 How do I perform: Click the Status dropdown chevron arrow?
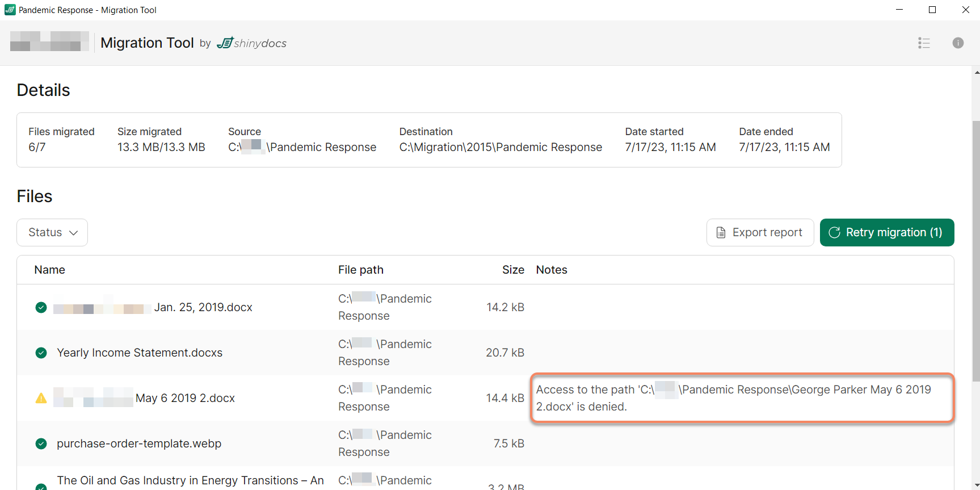tap(74, 233)
